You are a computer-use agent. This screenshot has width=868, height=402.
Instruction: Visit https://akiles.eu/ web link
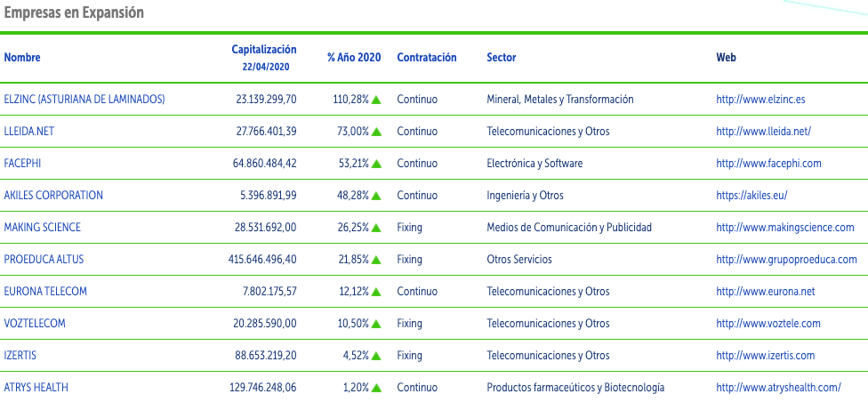pos(751,196)
